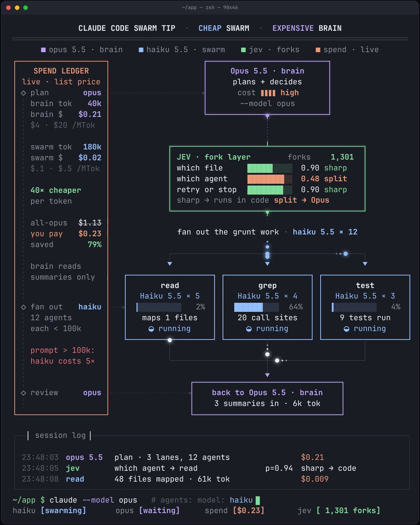
Task: Click the which file confidence bar
Action: (269, 168)
